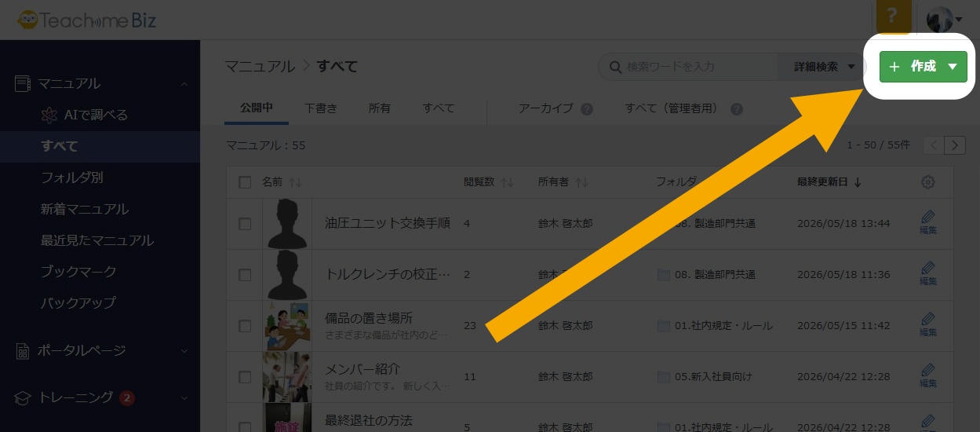Viewport: 980px width, 432px height.
Task: Click マニュアル in the breadcrumb
Action: click(260, 67)
